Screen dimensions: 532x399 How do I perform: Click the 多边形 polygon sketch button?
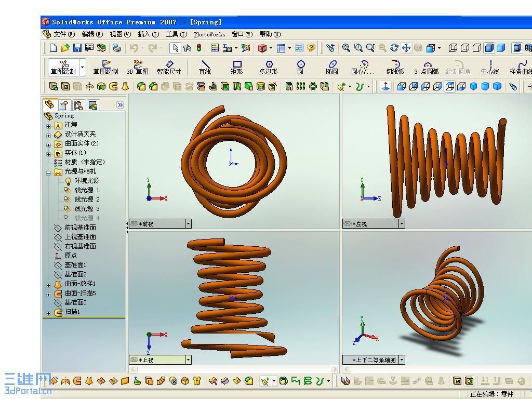click(x=269, y=67)
